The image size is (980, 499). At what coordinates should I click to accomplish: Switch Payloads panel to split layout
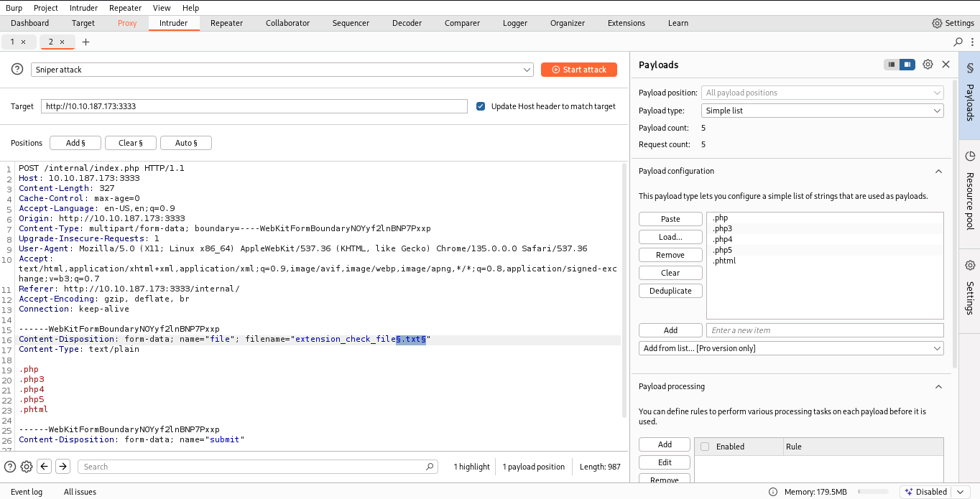[907, 65]
